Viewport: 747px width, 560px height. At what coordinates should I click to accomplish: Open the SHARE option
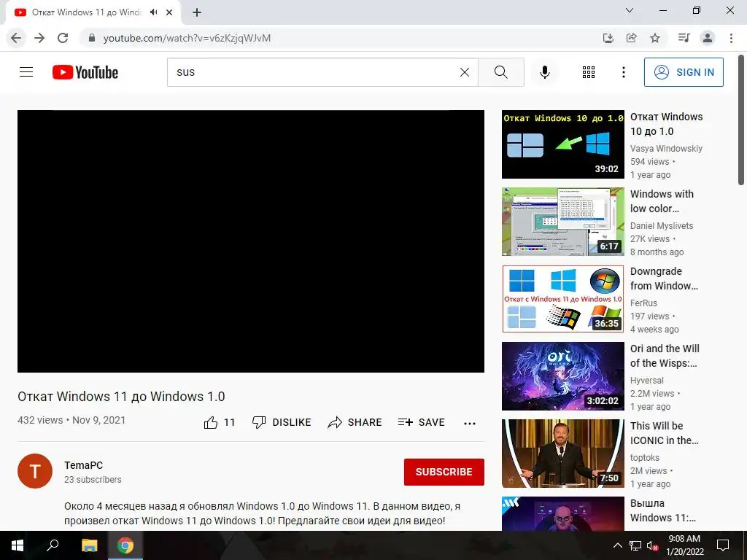[x=355, y=422]
